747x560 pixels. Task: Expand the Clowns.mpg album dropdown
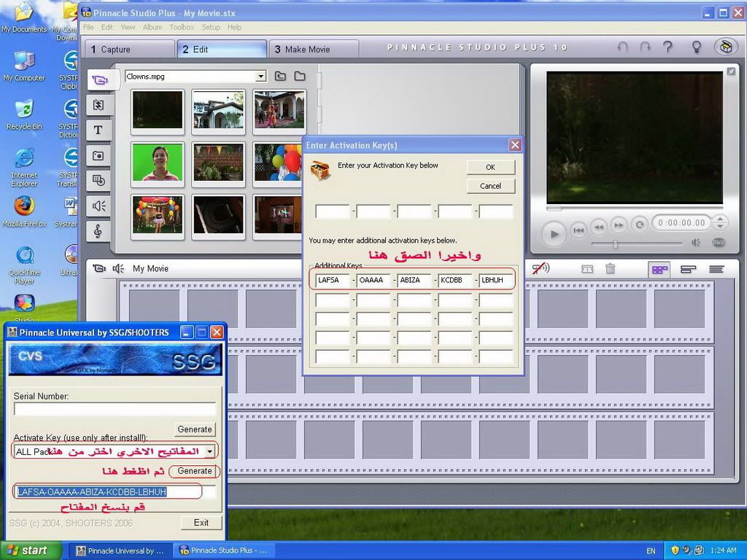pyautogui.click(x=260, y=76)
